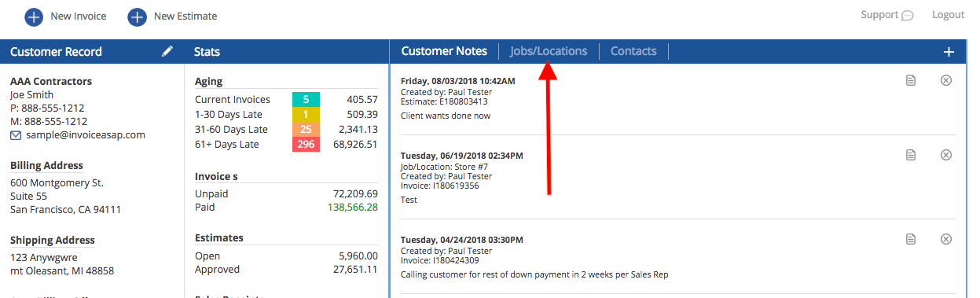Open Support chat link

[x=886, y=15]
